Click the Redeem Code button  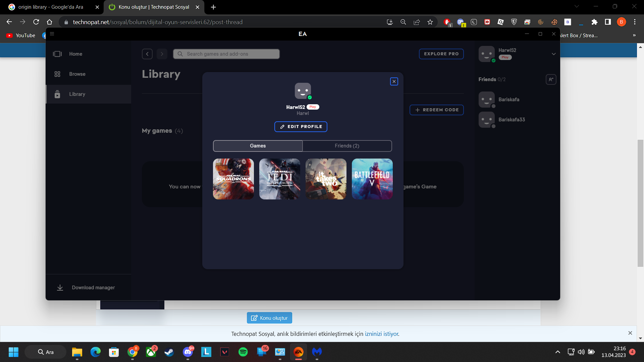click(x=436, y=110)
